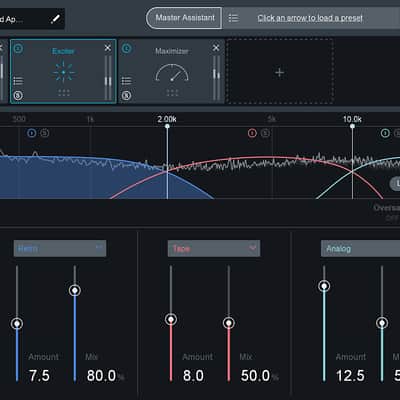Open the Exciter module preset list icon
The height and width of the screenshot is (400, 400).
18,81
